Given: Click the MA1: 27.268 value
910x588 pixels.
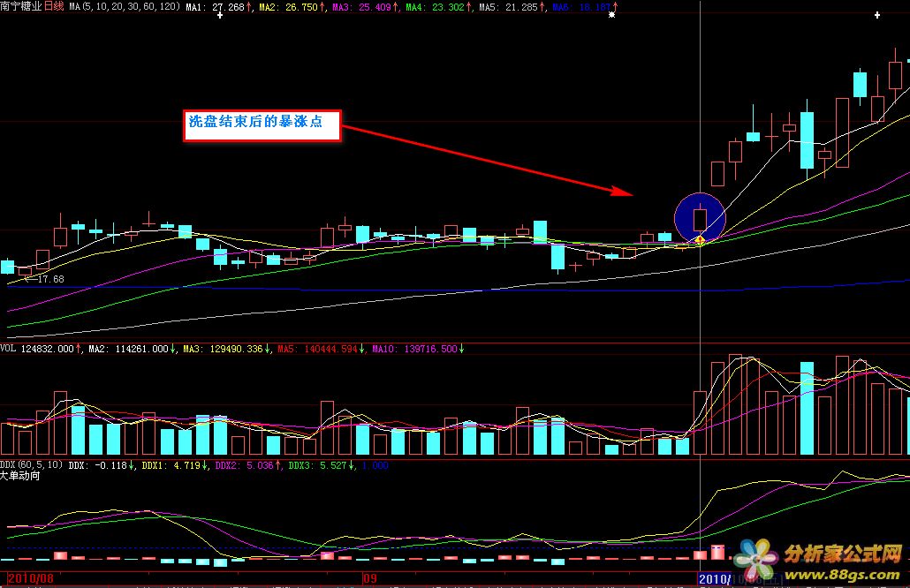Looking at the screenshot, I should (219, 7).
